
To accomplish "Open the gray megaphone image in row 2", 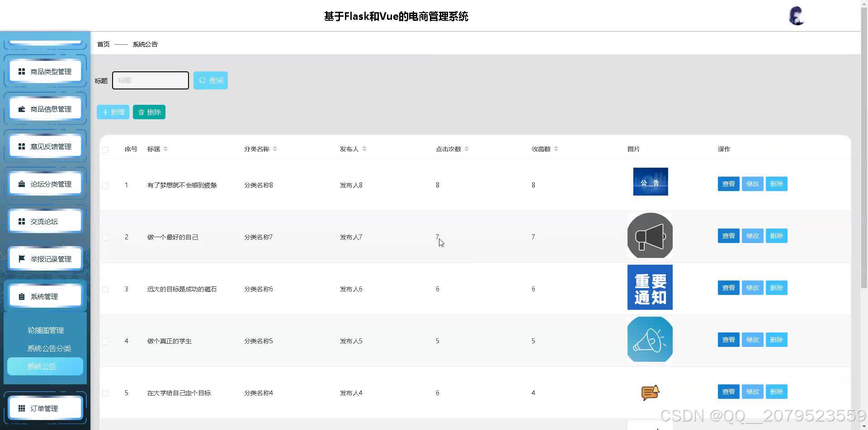I will pyautogui.click(x=650, y=235).
